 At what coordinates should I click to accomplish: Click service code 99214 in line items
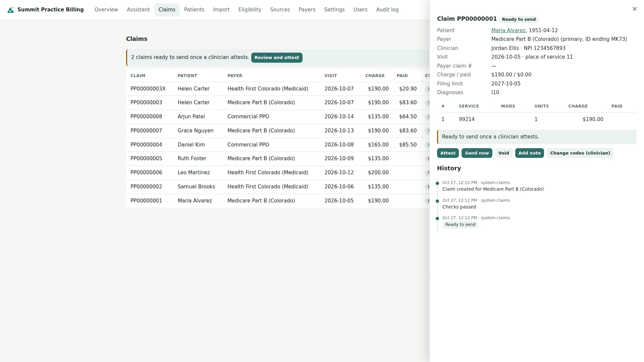[467, 119]
